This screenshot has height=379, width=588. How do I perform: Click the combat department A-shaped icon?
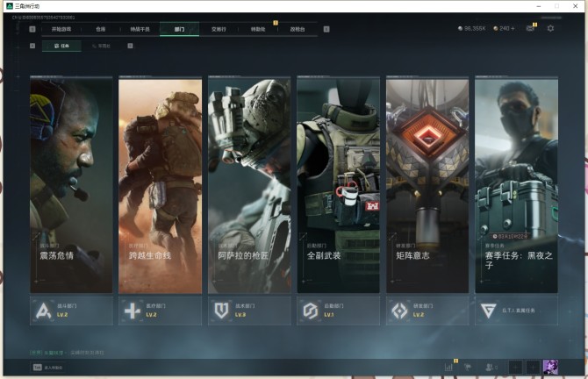pyautogui.click(x=44, y=311)
